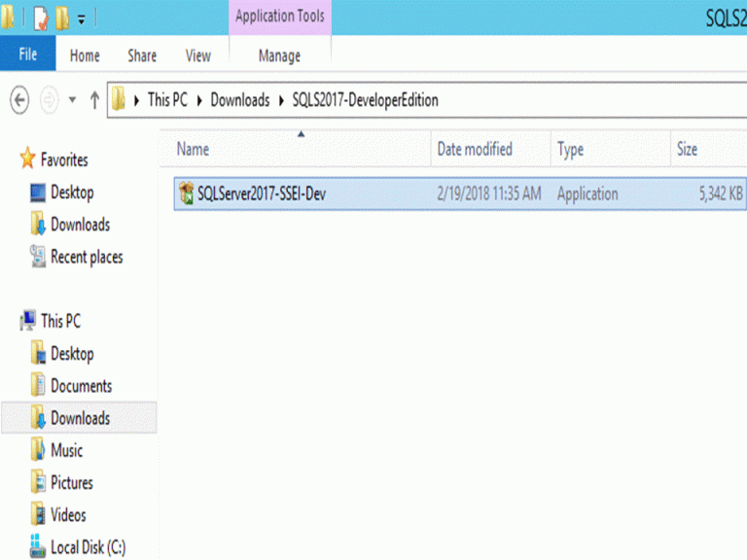Open the File ribbon tab
This screenshot has height=560, width=747.
point(27,53)
